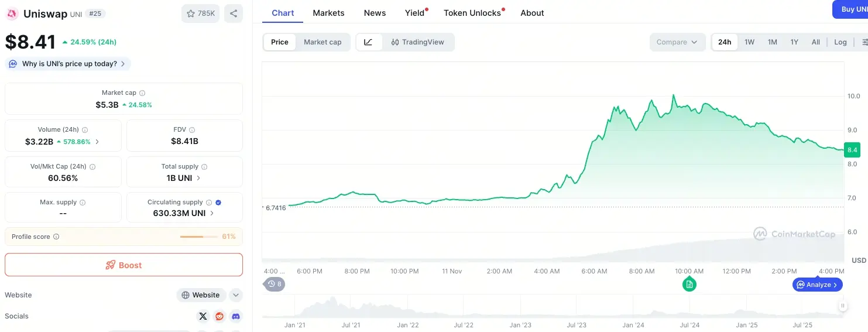Toggle Log scale on chart
868x332 pixels.
840,42
